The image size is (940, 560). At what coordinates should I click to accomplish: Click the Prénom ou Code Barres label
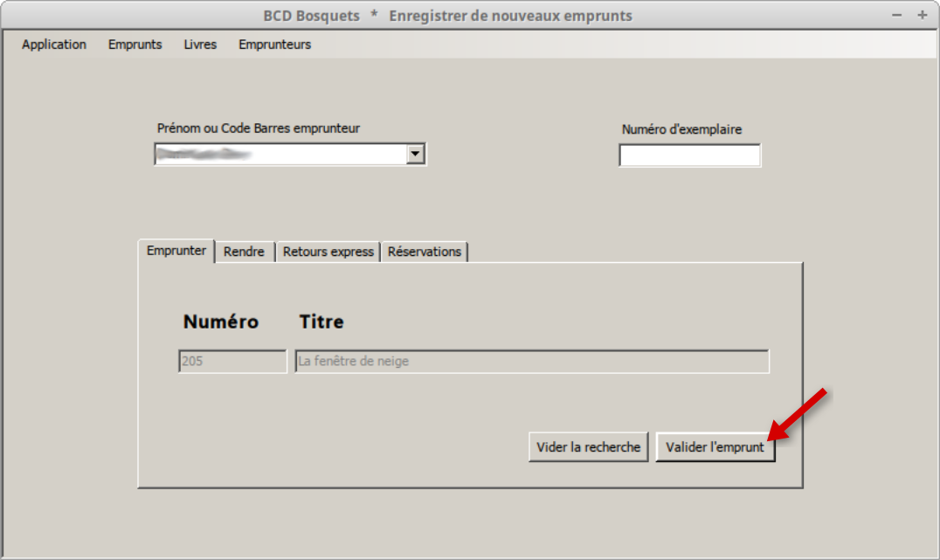[259, 128]
